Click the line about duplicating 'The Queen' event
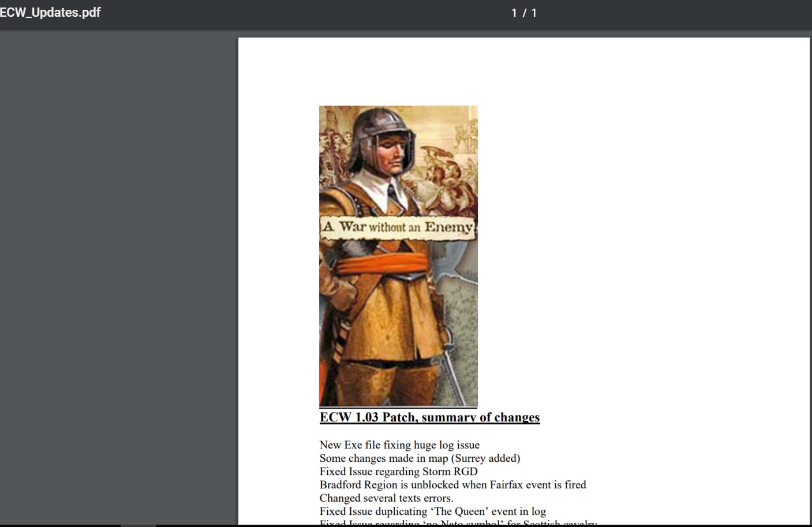Image resolution: width=812 pixels, height=527 pixels. click(432, 511)
